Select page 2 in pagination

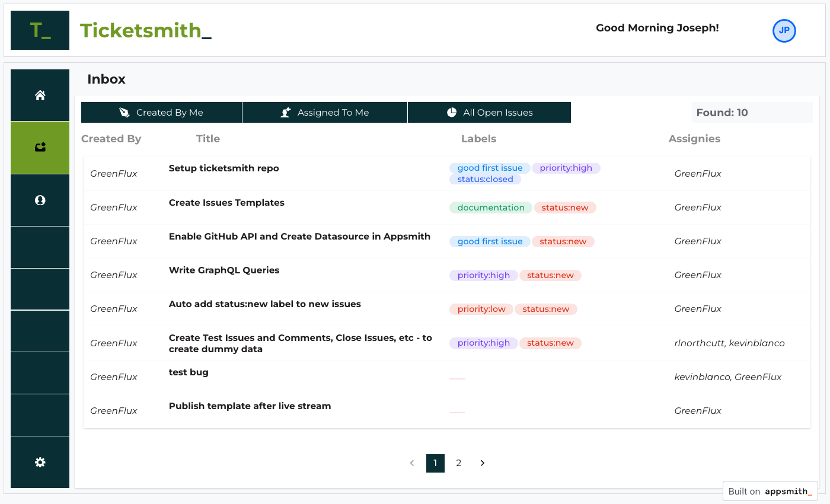458,463
